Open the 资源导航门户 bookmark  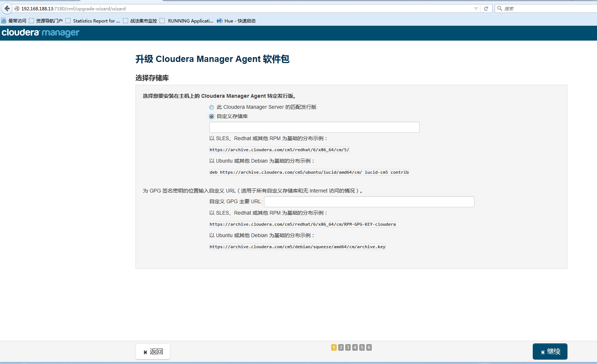46,21
